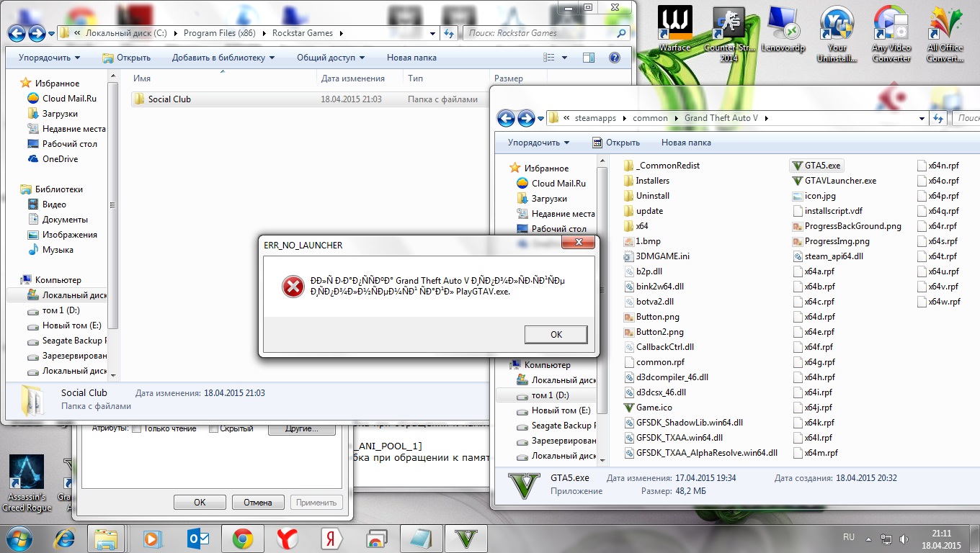Go forward in the Rockstar Games Explorer window

tap(37, 33)
